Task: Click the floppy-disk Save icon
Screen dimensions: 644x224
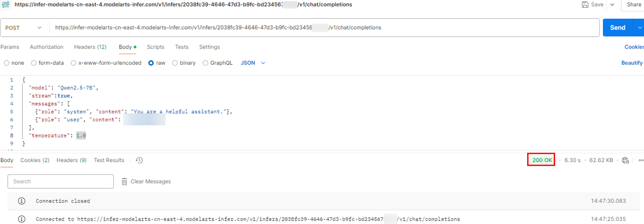Action: [x=585, y=5]
